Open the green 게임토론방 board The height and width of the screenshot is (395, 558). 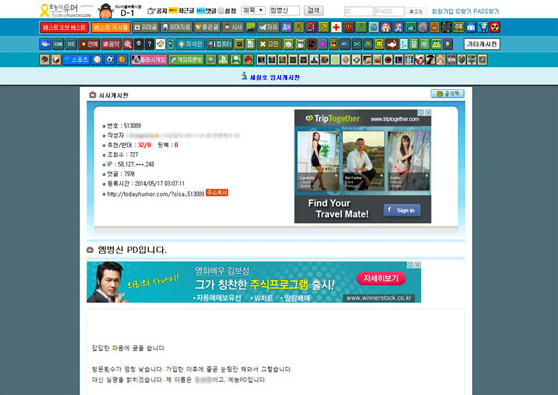point(186,59)
